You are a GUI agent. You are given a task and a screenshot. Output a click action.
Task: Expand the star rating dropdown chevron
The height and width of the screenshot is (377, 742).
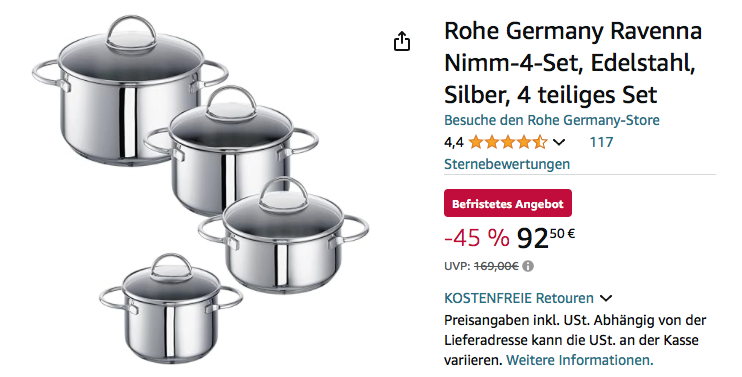(x=559, y=142)
